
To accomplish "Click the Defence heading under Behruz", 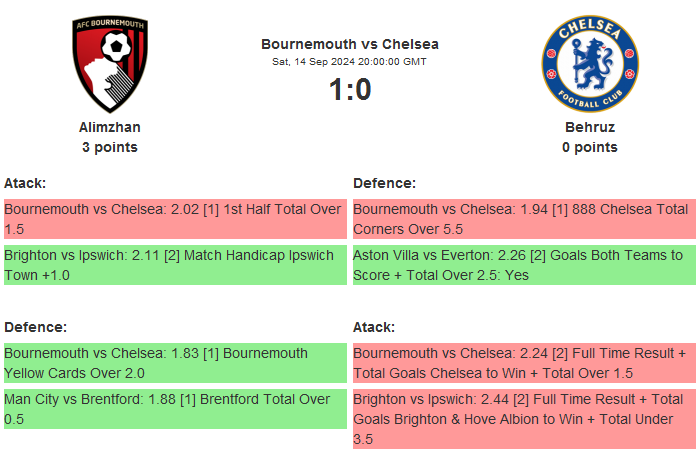I will [384, 183].
